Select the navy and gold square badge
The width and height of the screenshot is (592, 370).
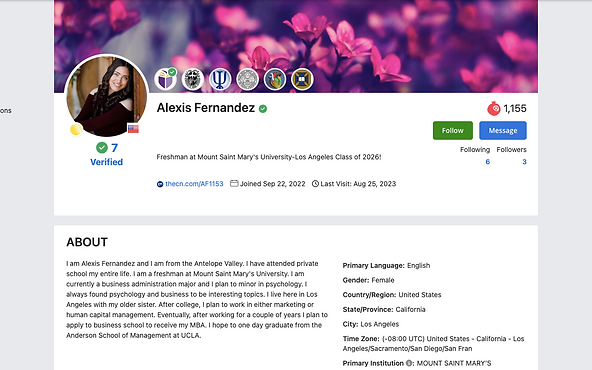(x=302, y=79)
